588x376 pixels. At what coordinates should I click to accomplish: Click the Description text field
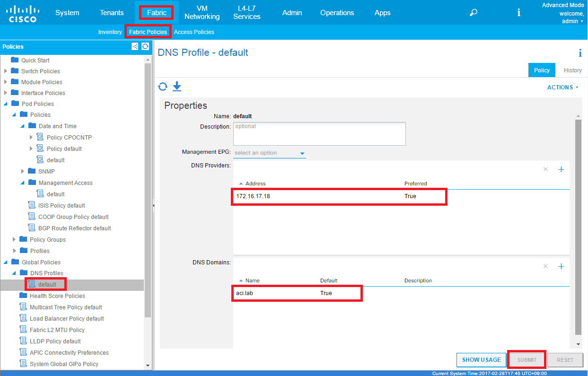[x=319, y=134]
